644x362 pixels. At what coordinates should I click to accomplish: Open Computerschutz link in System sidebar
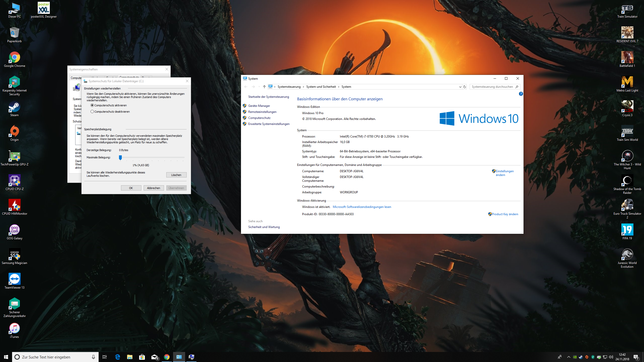(x=259, y=118)
